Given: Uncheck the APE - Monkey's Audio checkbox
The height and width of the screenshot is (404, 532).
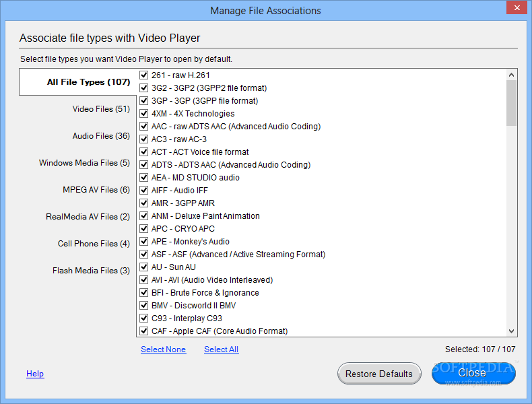Looking at the screenshot, I should (144, 241).
